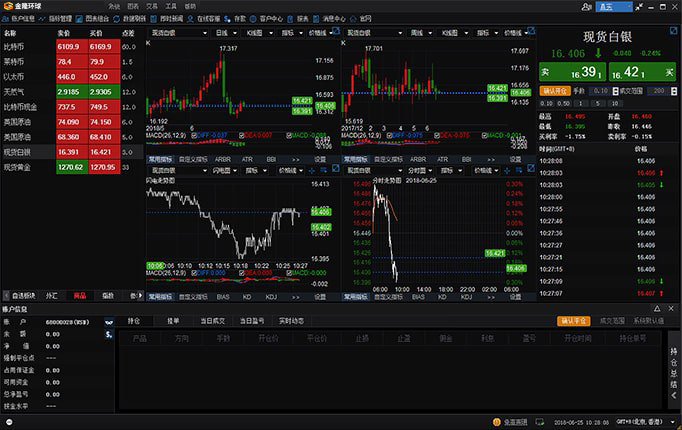Open the 周线 period dropdown in the top-right chart
Viewport: 682px width, 430px height.
point(422,33)
